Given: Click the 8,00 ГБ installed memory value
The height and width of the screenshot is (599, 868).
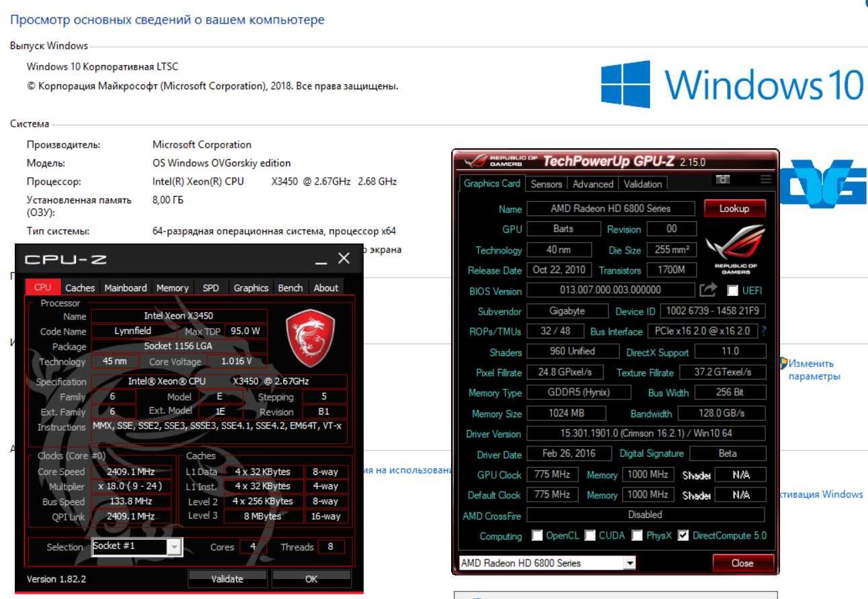Looking at the screenshot, I should tap(168, 200).
